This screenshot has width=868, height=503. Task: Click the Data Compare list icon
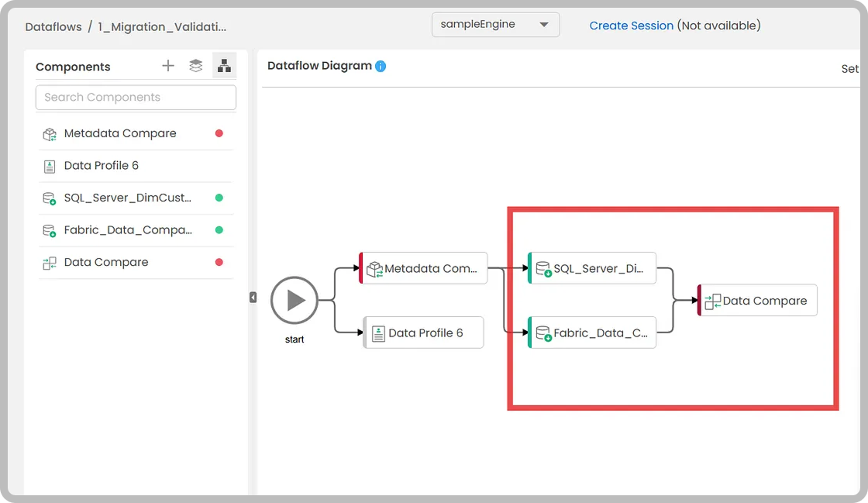[50, 263]
